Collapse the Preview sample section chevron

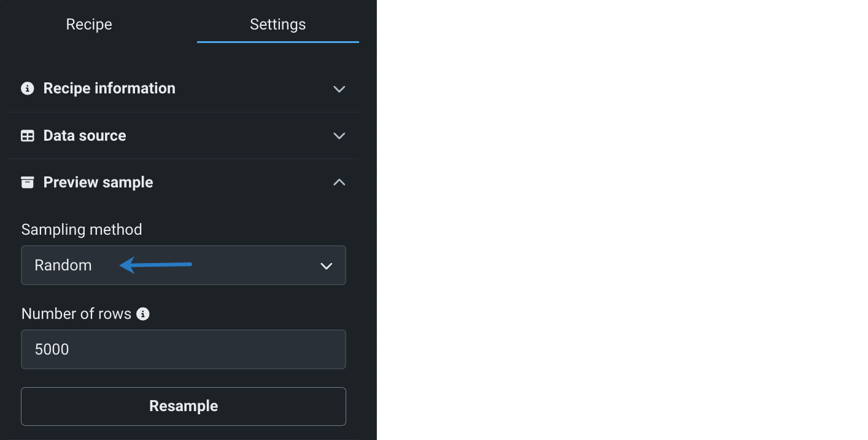point(339,183)
